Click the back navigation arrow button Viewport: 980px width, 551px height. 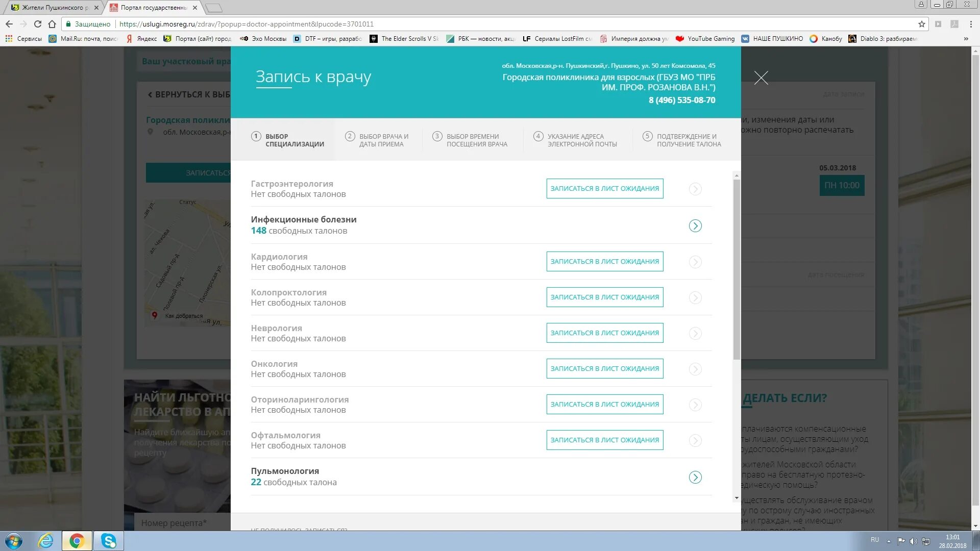tap(9, 23)
